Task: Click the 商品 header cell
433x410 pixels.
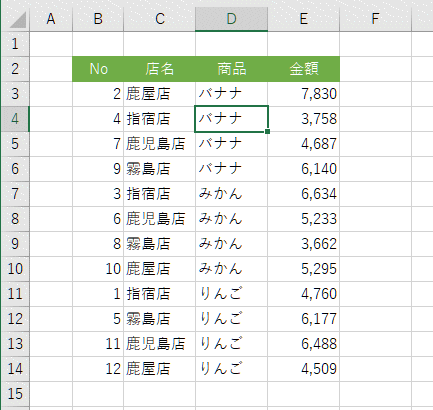Action: pyautogui.click(x=231, y=69)
